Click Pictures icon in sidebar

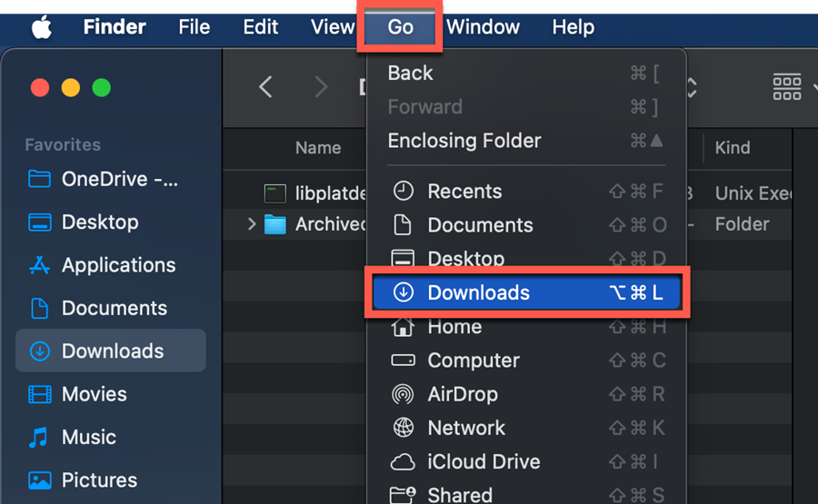click(40, 480)
